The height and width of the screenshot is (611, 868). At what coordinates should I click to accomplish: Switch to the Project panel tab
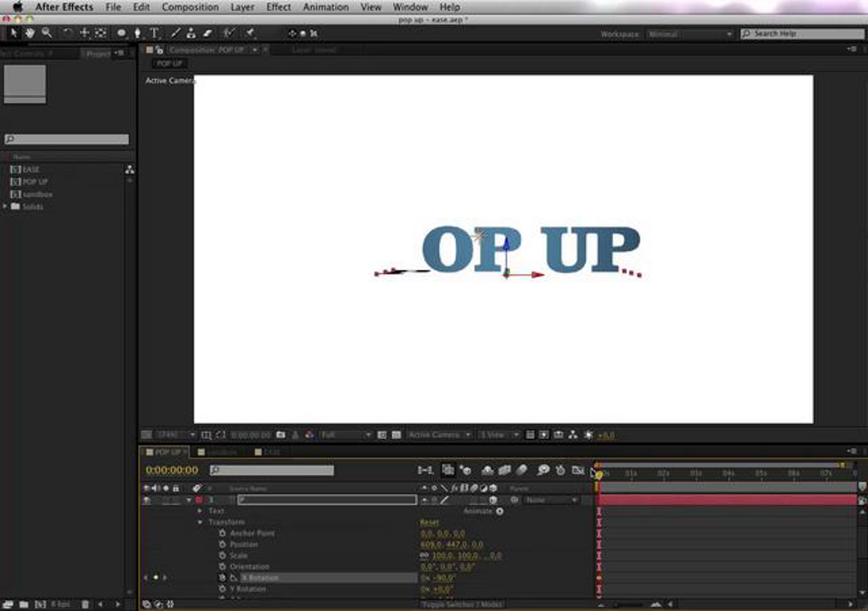click(x=98, y=54)
